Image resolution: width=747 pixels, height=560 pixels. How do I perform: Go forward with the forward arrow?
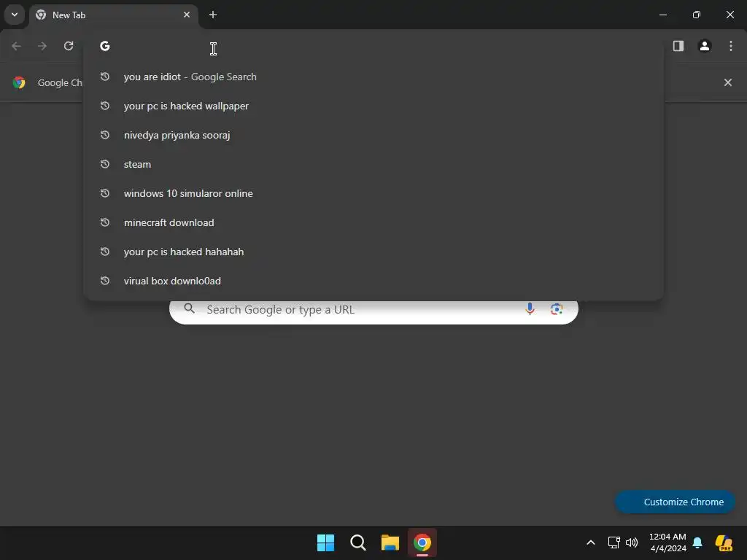(42, 46)
